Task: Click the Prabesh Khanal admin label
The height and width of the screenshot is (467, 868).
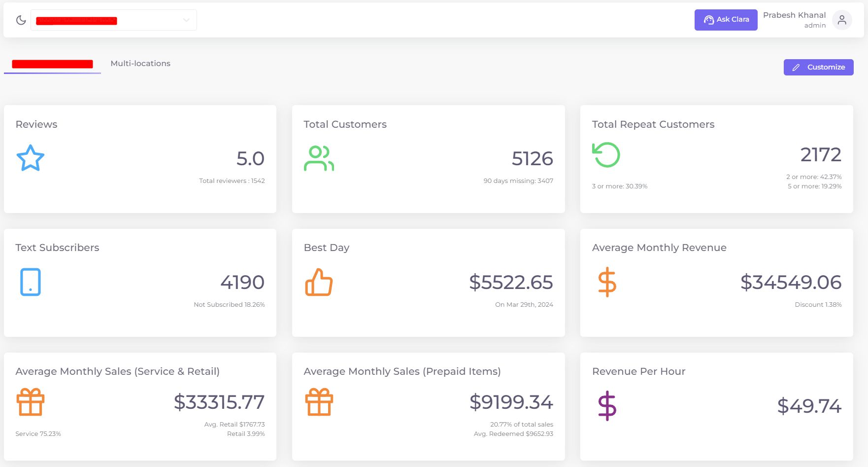Action: pos(793,20)
